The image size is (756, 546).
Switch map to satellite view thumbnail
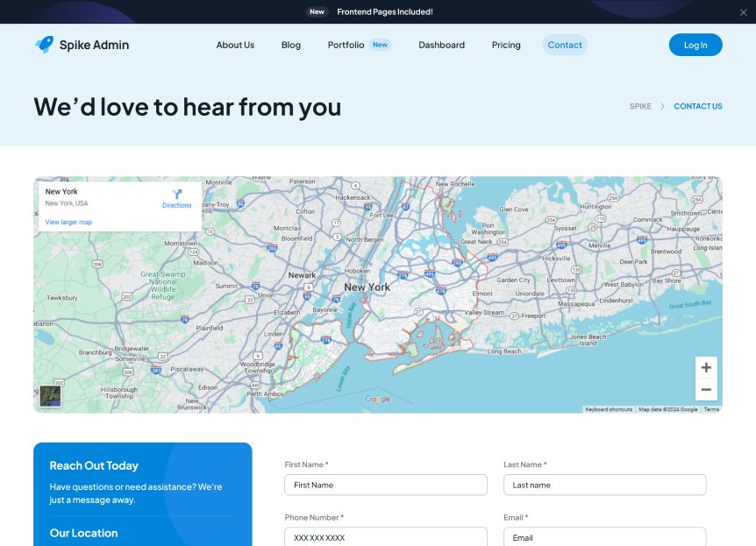coord(50,396)
